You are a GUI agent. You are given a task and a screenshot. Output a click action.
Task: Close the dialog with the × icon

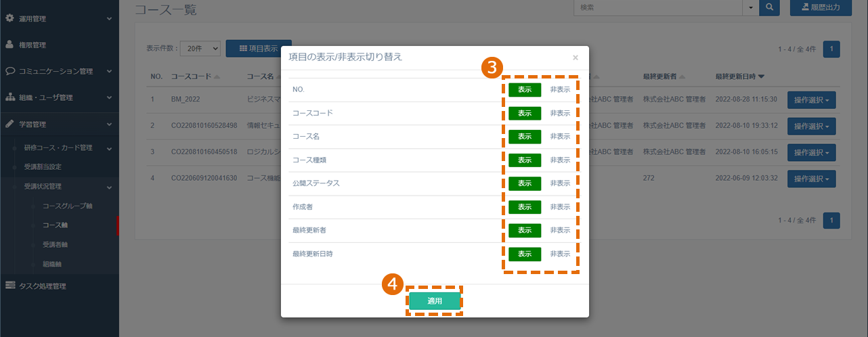pyautogui.click(x=576, y=58)
